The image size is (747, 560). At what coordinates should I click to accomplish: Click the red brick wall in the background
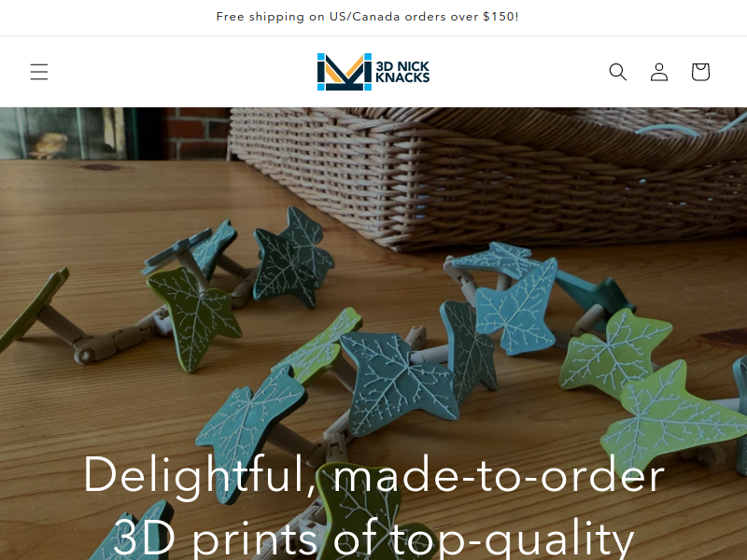pos(196,133)
